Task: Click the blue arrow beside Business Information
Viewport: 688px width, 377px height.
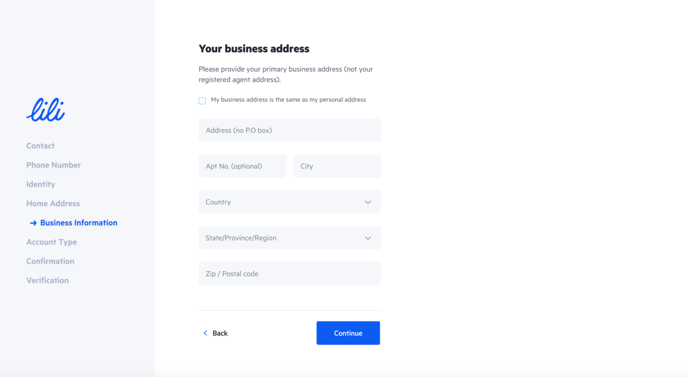Action: [33, 223]
